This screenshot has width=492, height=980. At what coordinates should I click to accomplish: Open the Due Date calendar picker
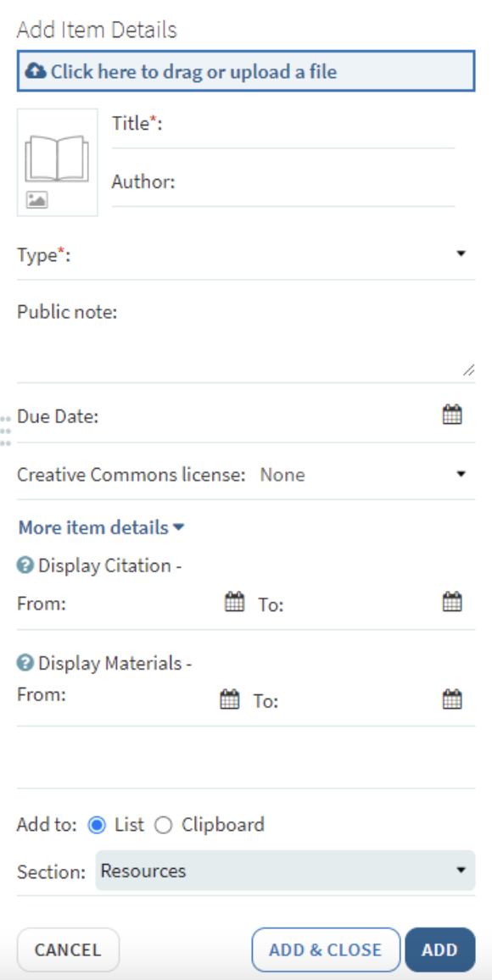(453, 415)
